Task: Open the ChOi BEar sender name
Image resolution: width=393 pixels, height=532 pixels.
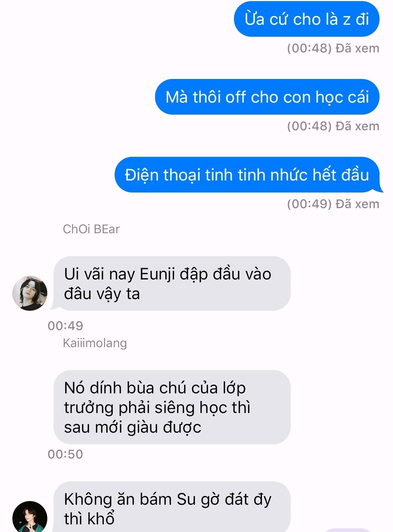Action: (x=91, y=229)
